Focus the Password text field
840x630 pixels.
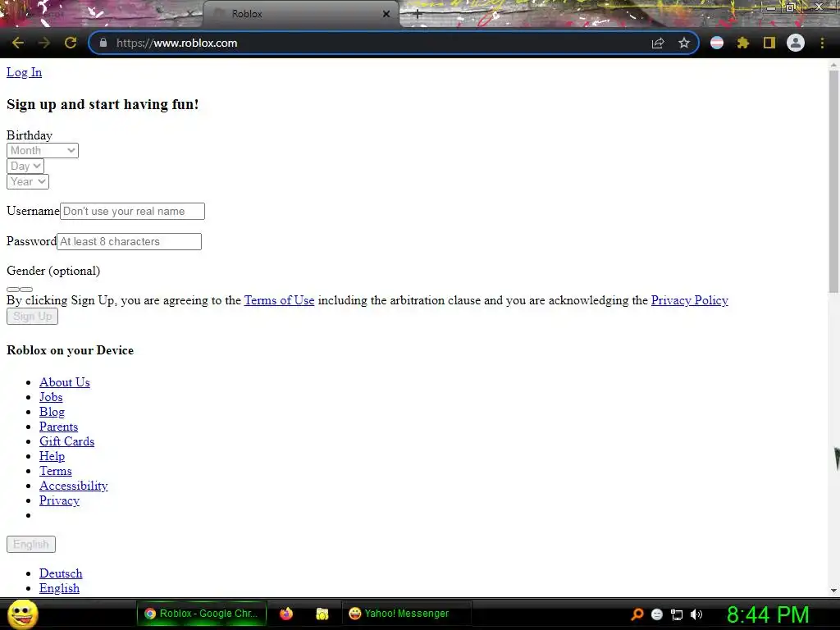tap(129, 242)
